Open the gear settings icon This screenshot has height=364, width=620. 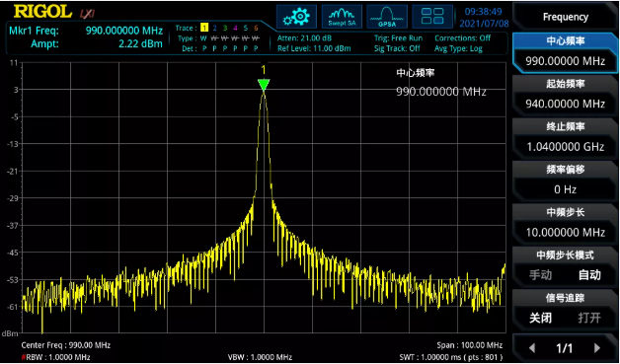click(296, 17)
